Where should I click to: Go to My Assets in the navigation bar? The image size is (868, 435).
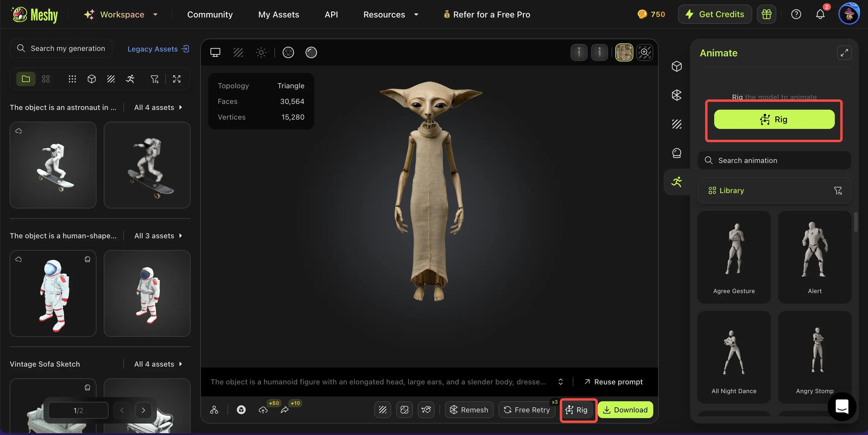pos(279,14)
